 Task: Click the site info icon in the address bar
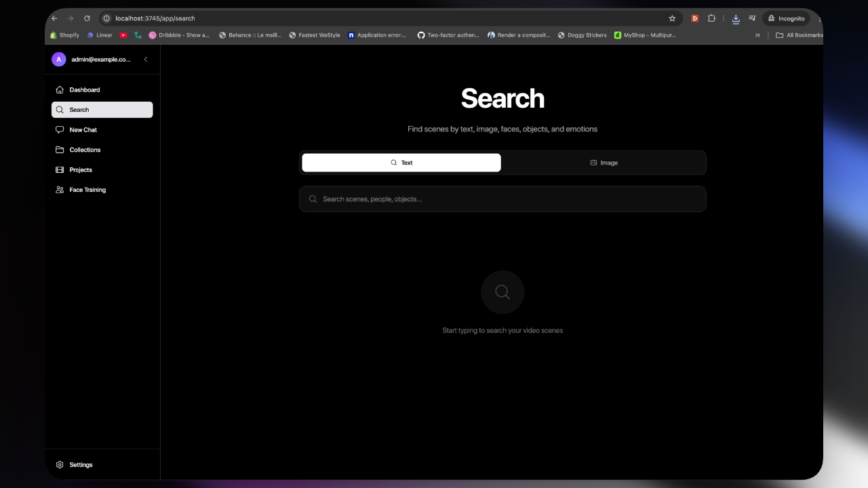[106, 18]
